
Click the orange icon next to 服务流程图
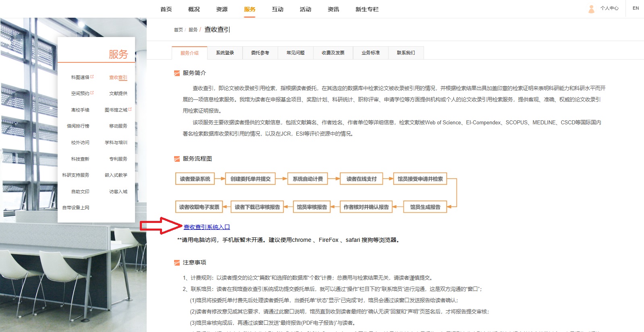tap(177, 159)
